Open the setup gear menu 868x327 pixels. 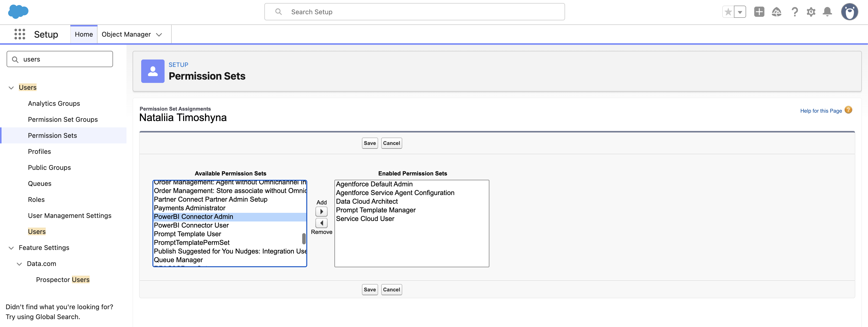[x=811, y=12]
